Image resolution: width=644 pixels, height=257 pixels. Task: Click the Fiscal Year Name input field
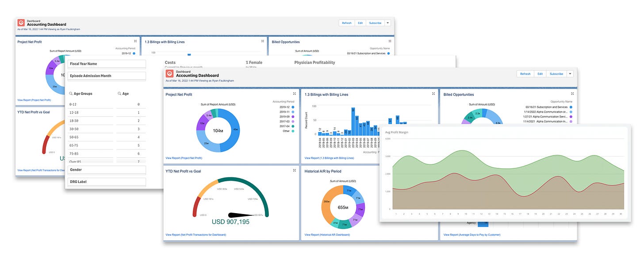tap(106, 63)
